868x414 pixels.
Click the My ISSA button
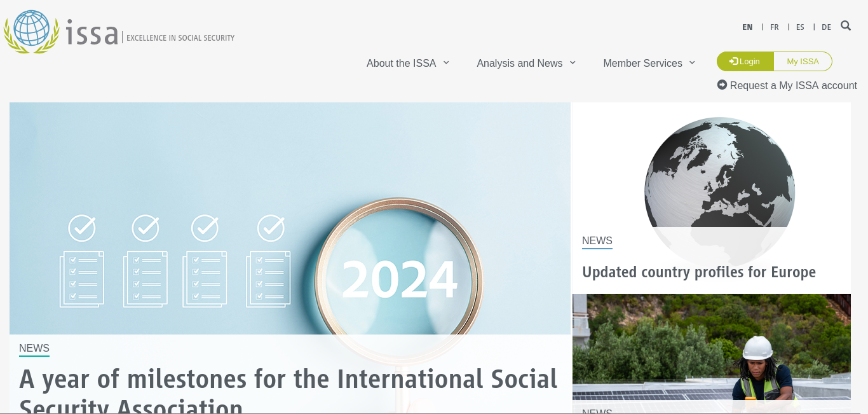tap(803, 61)
